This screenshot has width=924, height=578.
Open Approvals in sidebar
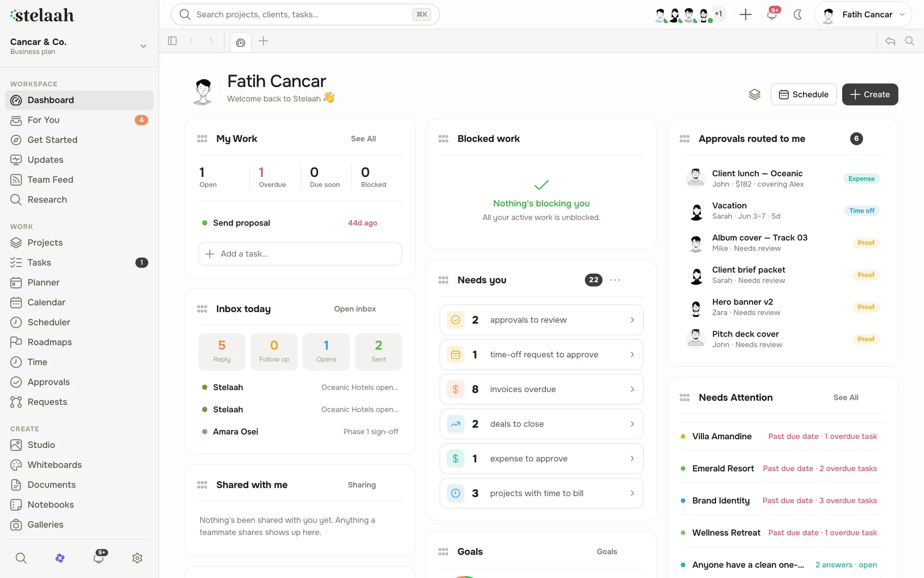point(79,382)
